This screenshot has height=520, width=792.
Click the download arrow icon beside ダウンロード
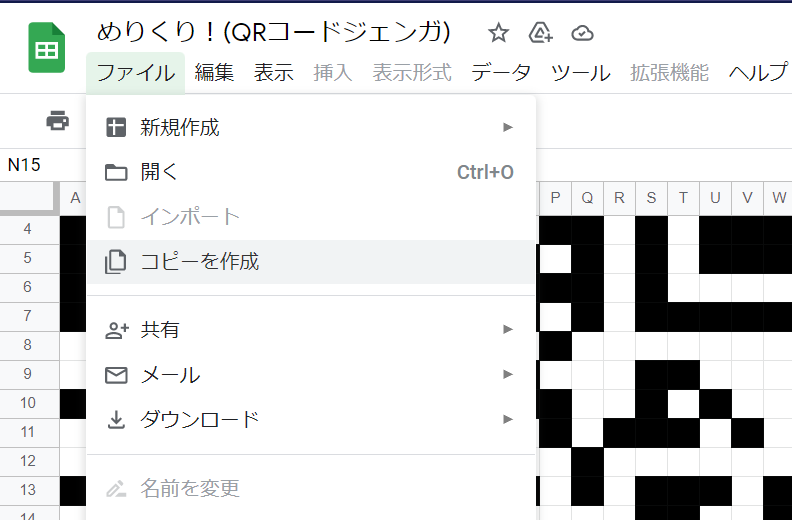pyautogui.click(x=116, y=419)
